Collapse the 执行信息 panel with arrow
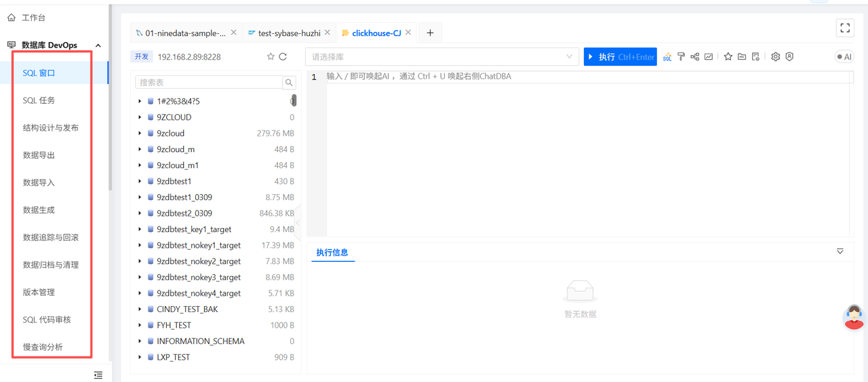The height and width of the screenshot is (382, 868). point(840,252)
